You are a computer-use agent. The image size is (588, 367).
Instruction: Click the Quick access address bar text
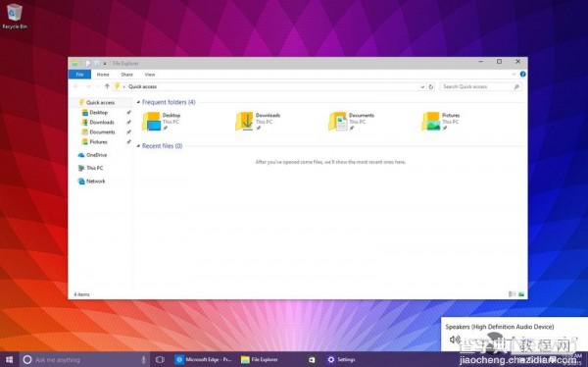(x=142, y=86)
